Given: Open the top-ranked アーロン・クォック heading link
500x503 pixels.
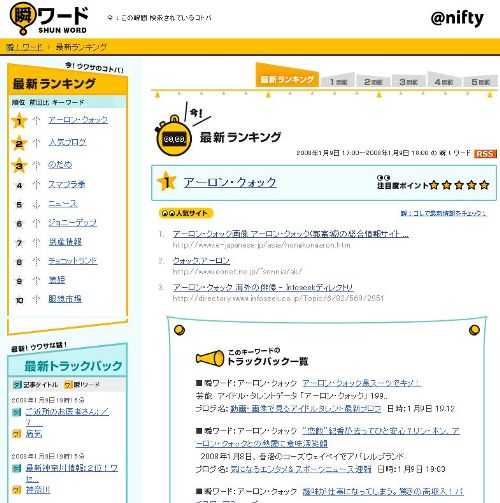Looking at the screenshot, I should [230, 182].
